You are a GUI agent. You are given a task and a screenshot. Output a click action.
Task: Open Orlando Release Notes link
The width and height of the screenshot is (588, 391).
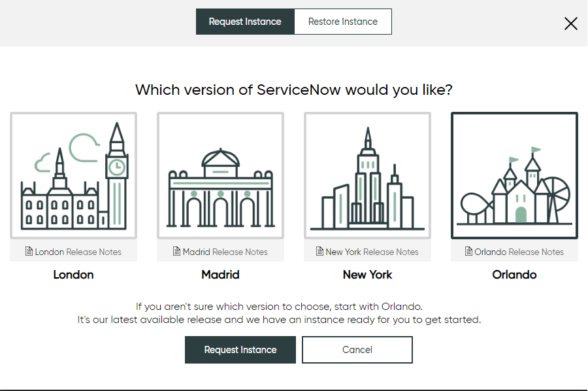tap(515, 252)
